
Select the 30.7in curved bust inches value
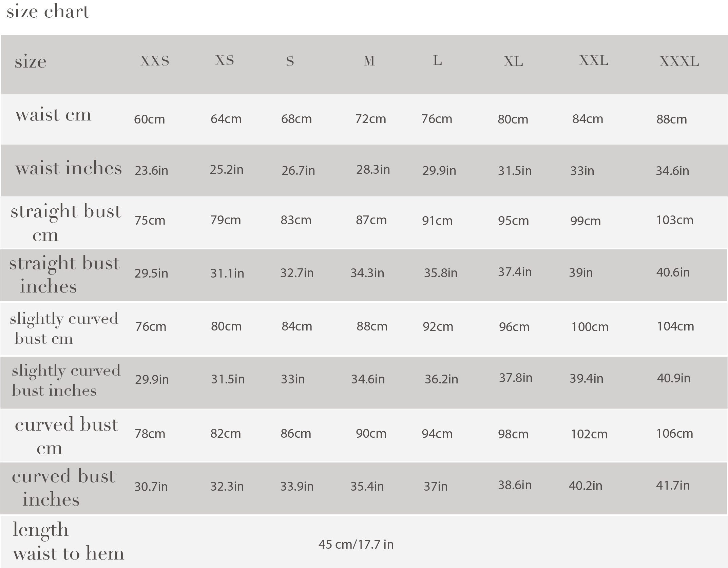pyautogui.click(x=151, y=487)
